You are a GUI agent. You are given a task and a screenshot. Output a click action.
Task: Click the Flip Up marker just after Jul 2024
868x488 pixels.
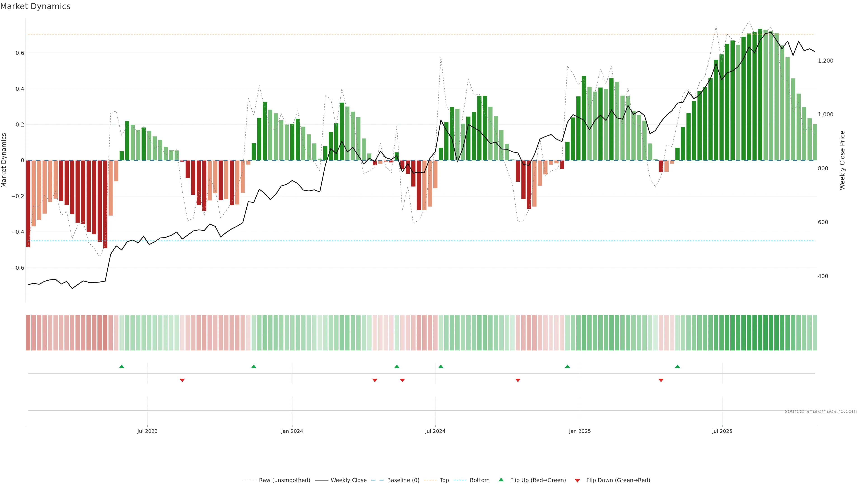click(441, 366)
